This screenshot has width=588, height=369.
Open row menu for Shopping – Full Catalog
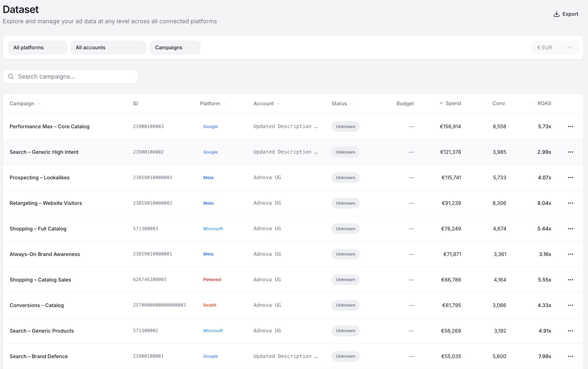point(570,228)
